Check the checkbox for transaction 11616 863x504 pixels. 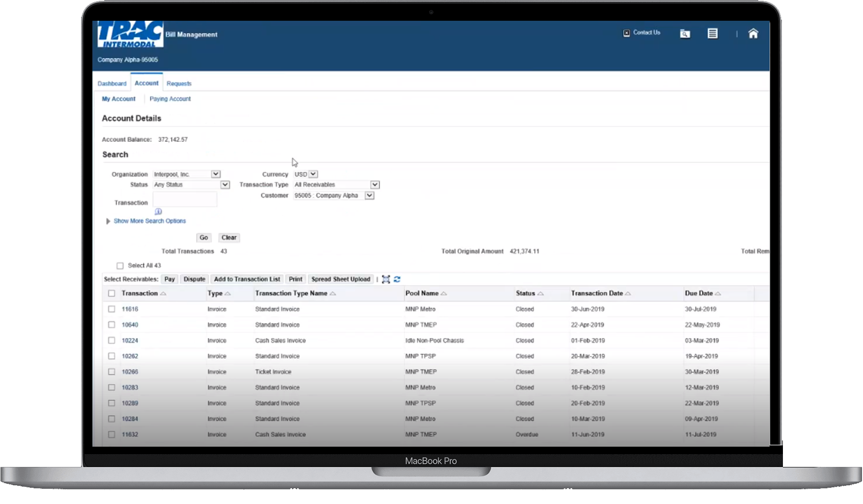pos(112,309)
